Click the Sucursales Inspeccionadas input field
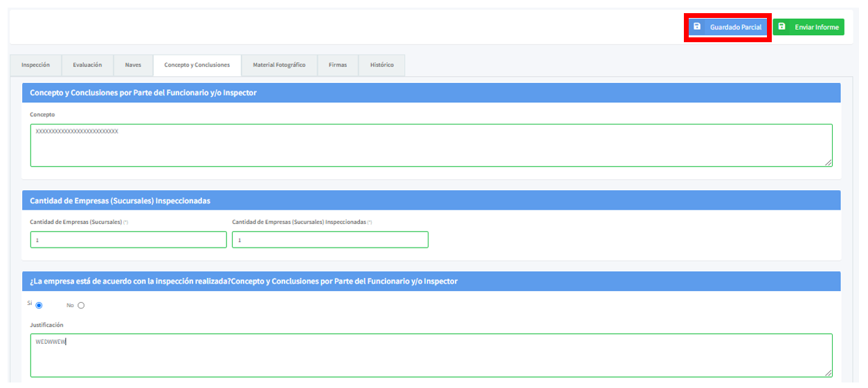The width and height of the screenshot is (868, 388). point(330,239)
